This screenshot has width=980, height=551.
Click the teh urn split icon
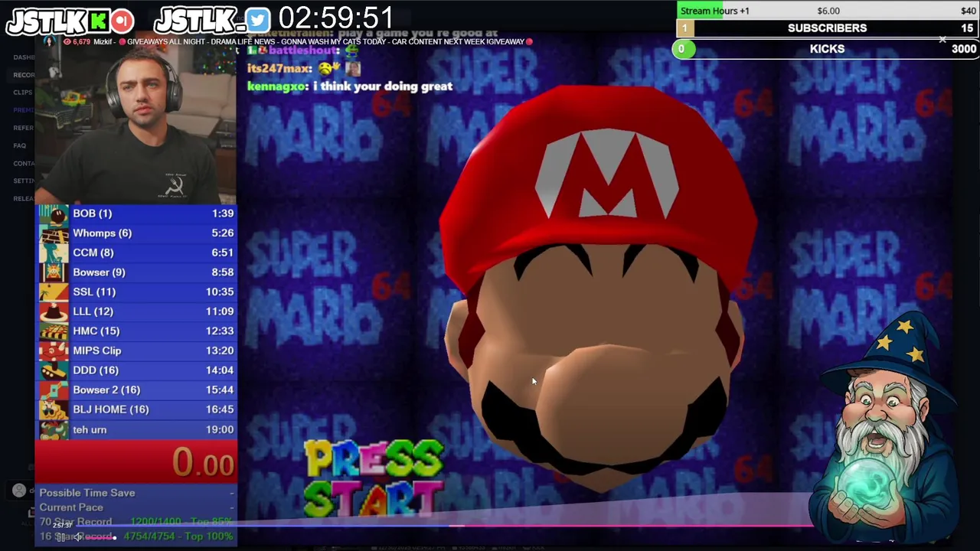coord(54,429)
